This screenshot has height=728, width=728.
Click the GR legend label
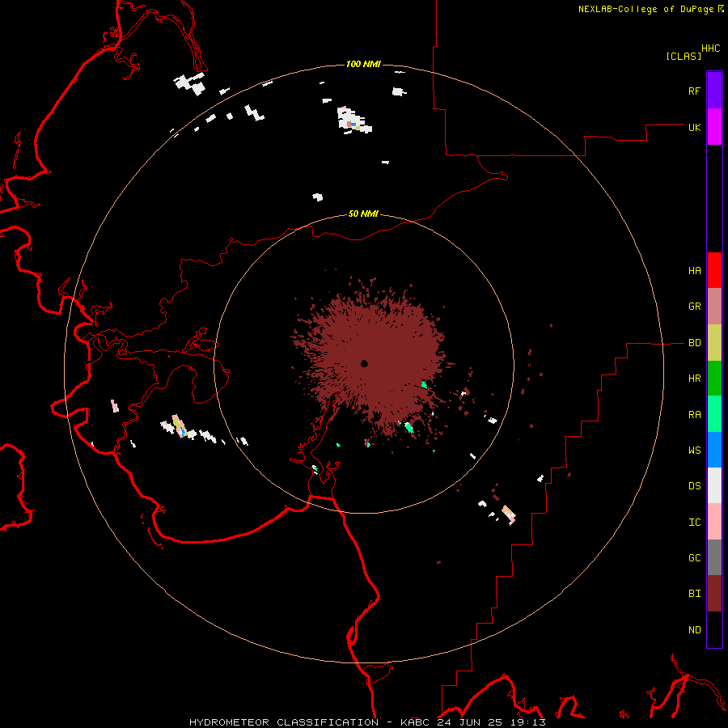[694, 307]
